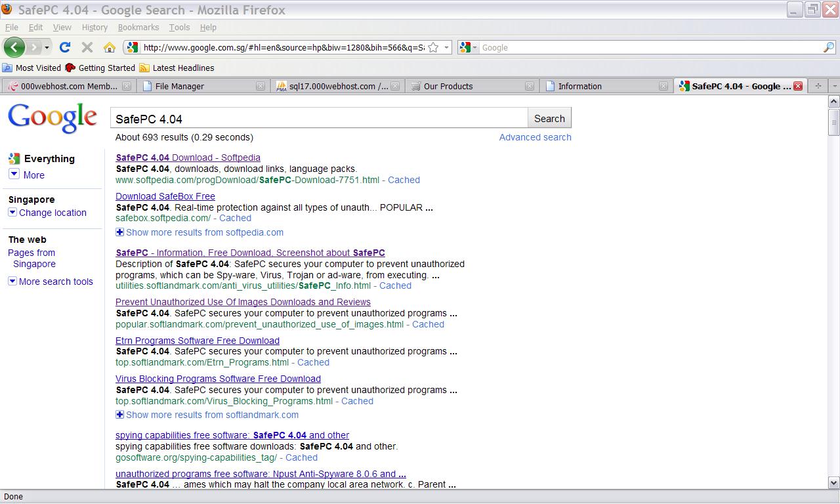
Task: Click the Google page search query box
Action: (x=319, y=119)
